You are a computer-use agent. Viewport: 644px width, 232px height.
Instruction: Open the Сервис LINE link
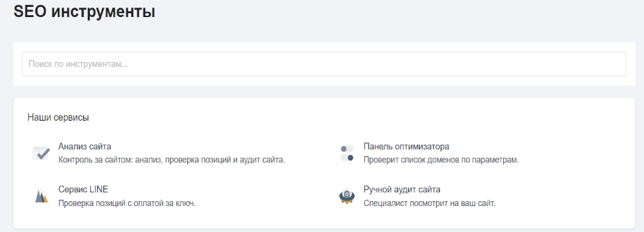(83, 189)
